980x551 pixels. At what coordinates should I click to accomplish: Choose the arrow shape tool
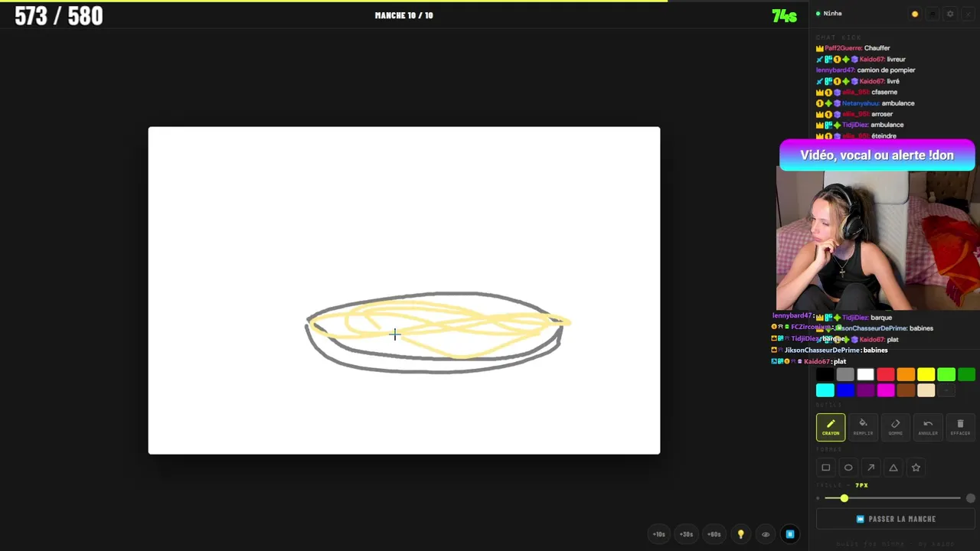[871, 468]
